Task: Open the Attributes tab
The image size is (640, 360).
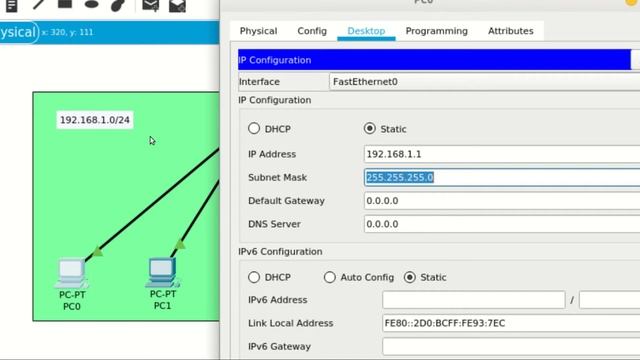Action: (x=511, y=31)
